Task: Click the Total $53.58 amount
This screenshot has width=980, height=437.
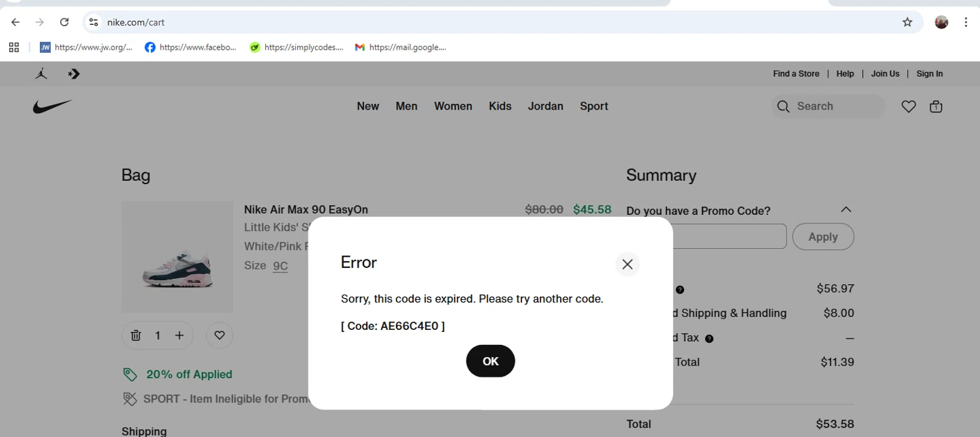Action: (x=835, y=424)
